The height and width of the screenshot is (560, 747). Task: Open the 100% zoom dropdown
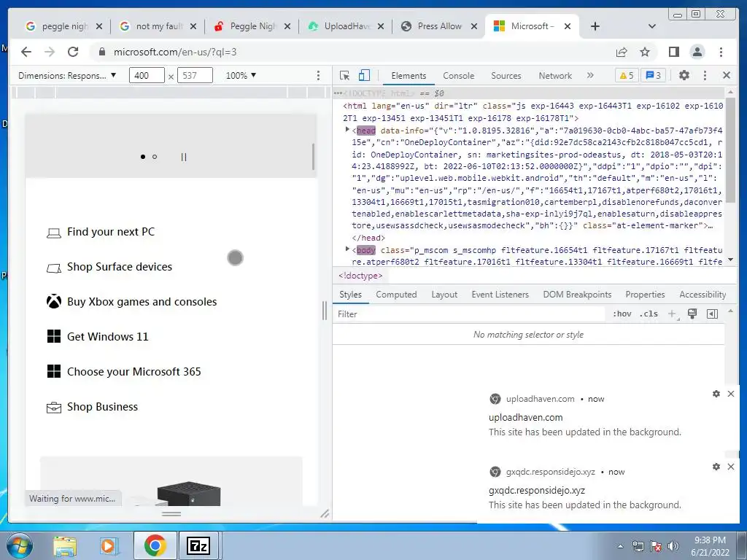click(x=241, y=75)
